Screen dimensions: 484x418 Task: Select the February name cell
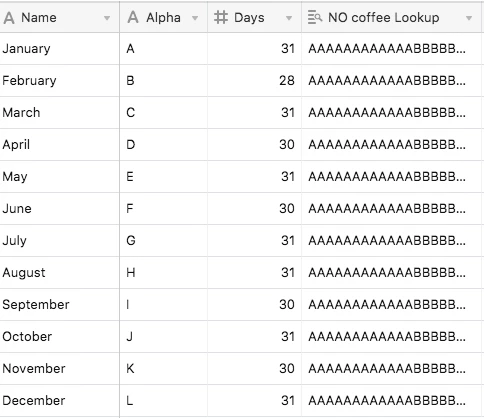click(60, 81)
